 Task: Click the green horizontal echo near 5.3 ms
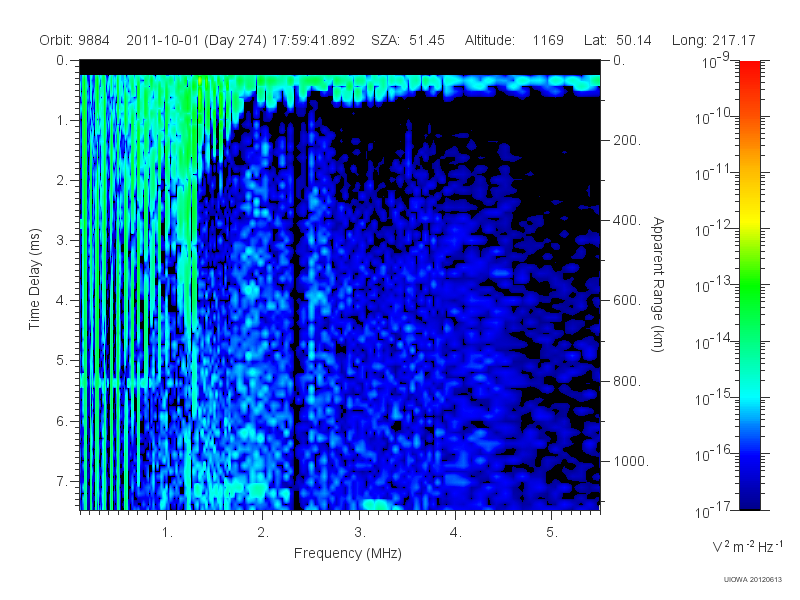coord(118,381)
